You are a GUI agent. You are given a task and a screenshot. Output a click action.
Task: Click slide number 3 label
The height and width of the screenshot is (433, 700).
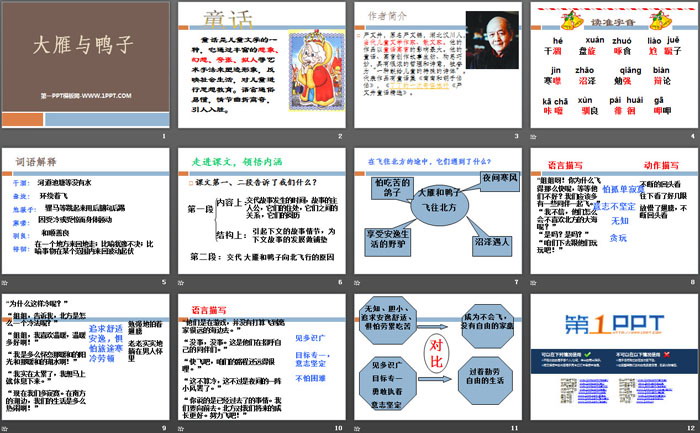click(517, 136)
